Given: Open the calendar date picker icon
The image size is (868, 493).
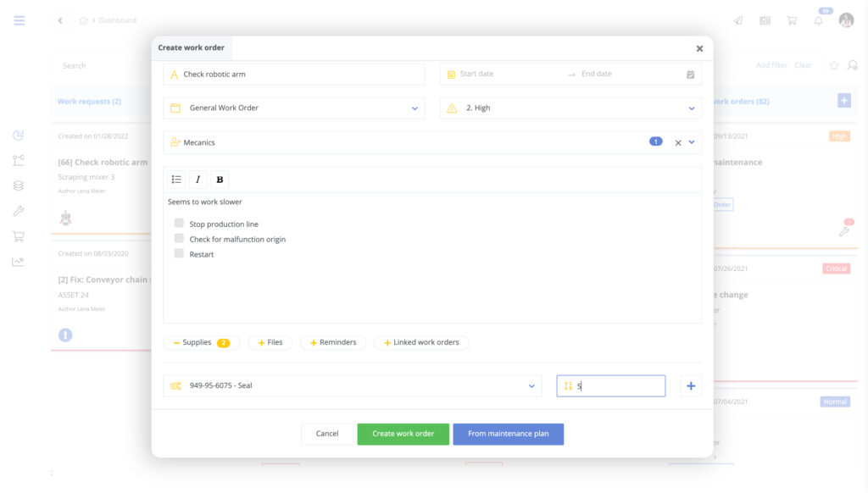Looking at the screenshot, I should 690,75.
